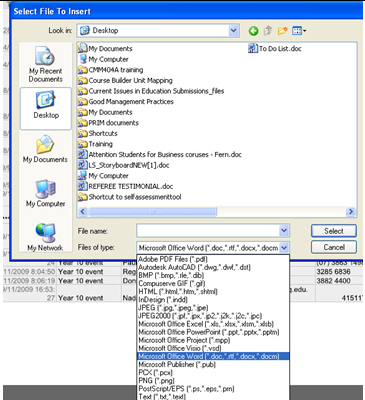Select the PRIM documents folder

click(x=108, y=123)
